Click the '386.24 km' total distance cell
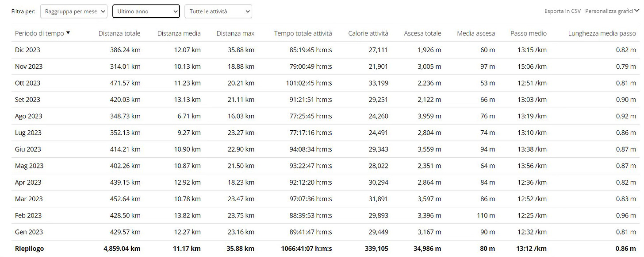Viewport: 644px width, 257px height. point(125,50)
